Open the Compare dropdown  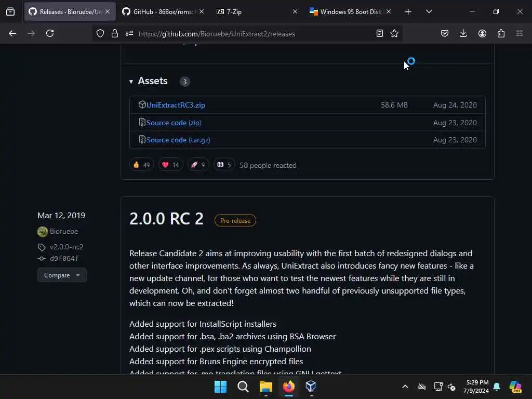(x=62, y=275)
